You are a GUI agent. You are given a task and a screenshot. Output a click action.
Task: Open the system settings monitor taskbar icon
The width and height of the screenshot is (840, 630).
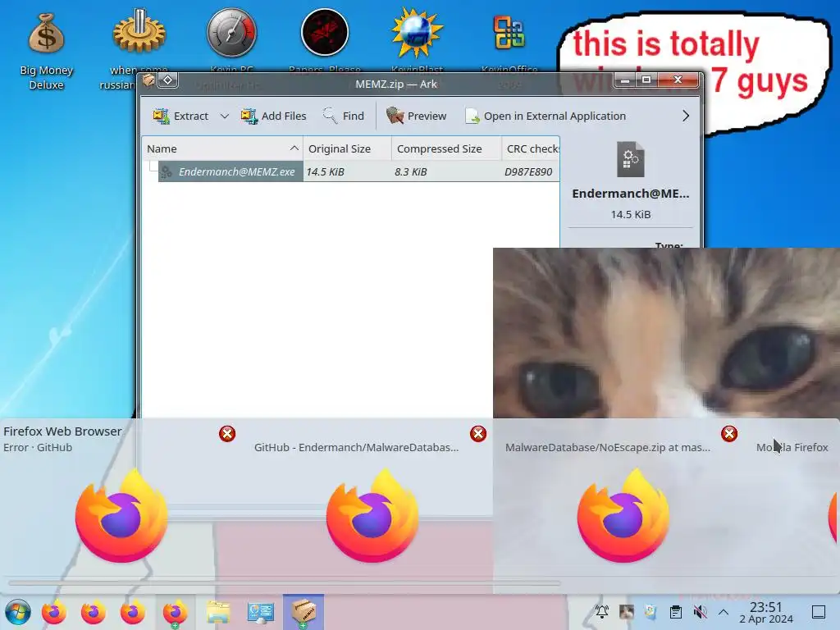(x=260, y=612)
